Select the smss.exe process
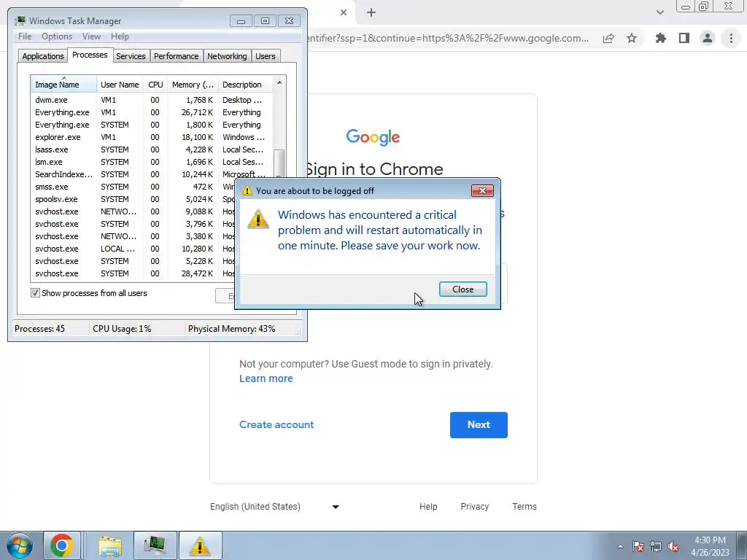Image resolution: width=747 pixels, height=560 pixels. [133, 186]
